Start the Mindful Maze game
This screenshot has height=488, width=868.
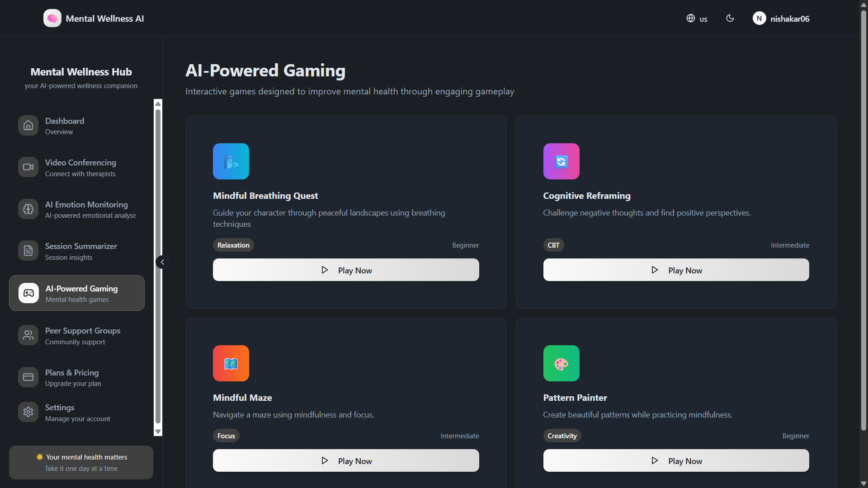tap(346, 461)
